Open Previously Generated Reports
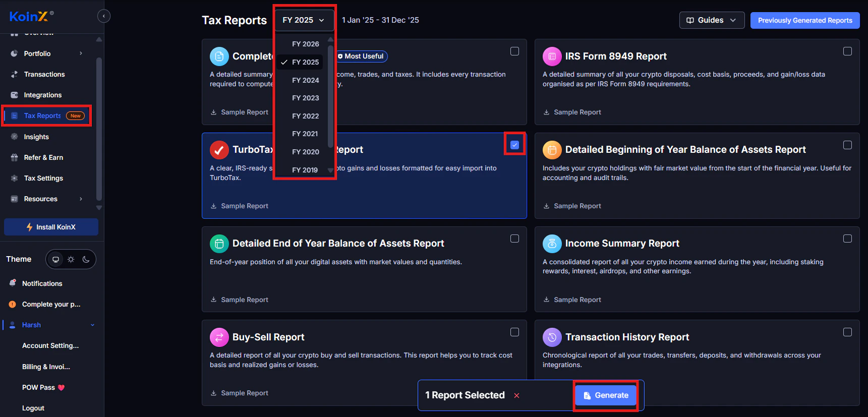The height and width of the screenshot is (417, 868). 805,20
